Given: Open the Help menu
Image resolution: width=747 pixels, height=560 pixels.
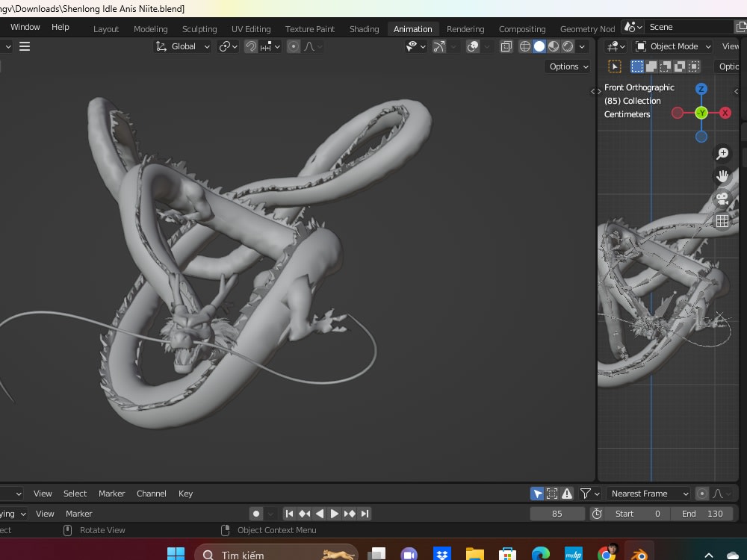Looking at the screenshot, I should pos(61,27).
